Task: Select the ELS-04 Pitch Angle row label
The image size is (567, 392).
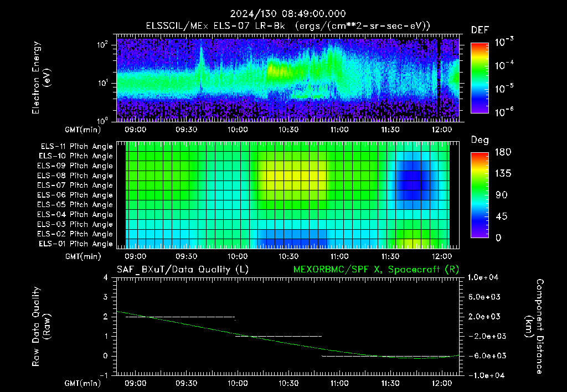Action: [x=75, y=214]
